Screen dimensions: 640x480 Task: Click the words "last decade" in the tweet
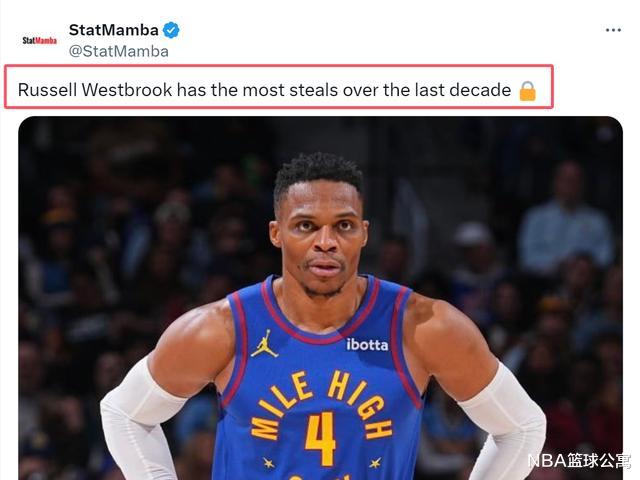[463, 90]
